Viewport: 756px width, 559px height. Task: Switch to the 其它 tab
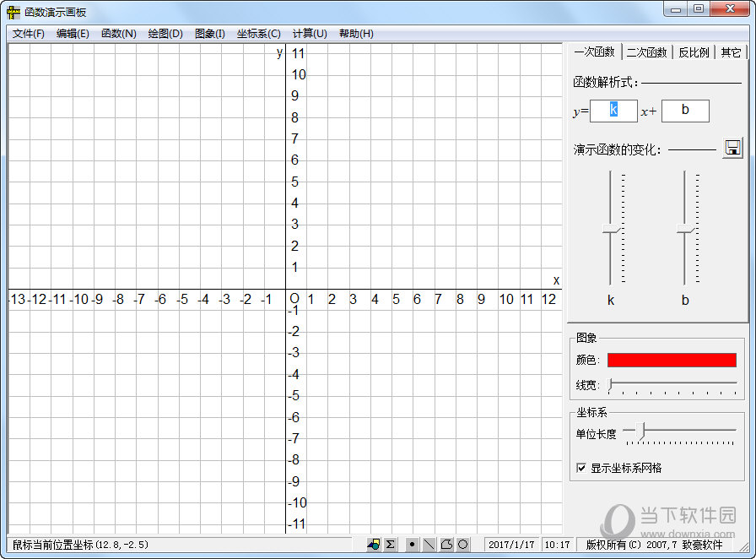[x=731, y=52]
